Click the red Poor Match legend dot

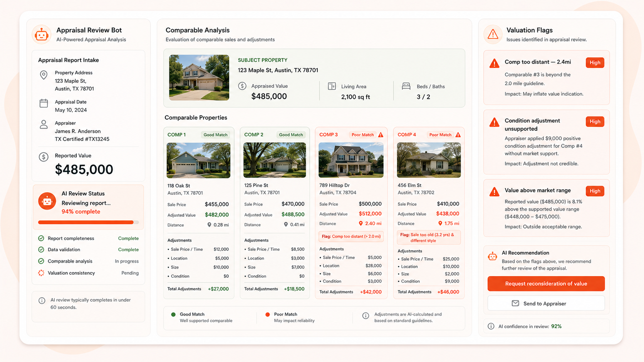tap(268, 315)
